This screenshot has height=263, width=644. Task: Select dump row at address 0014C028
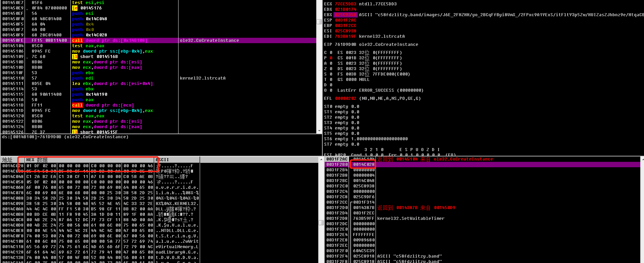[100, 166]
